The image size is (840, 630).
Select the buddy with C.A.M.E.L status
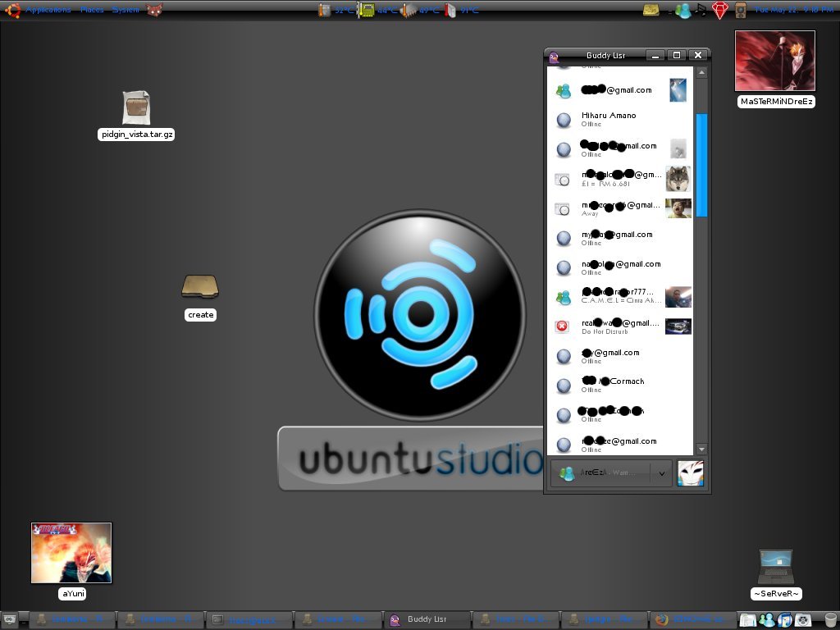620,296
